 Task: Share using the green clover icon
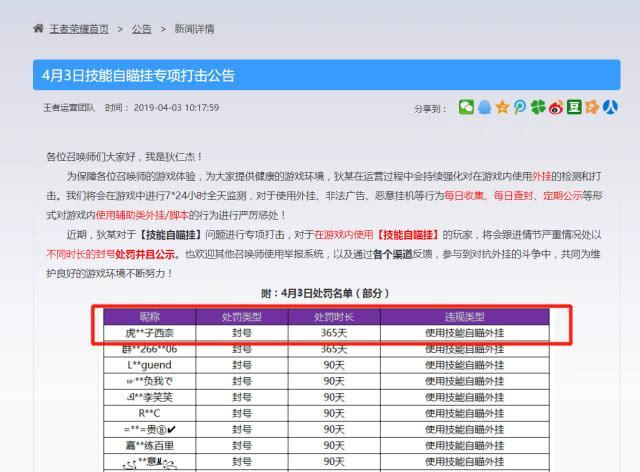pyautogui.click(x=538, y=107)
